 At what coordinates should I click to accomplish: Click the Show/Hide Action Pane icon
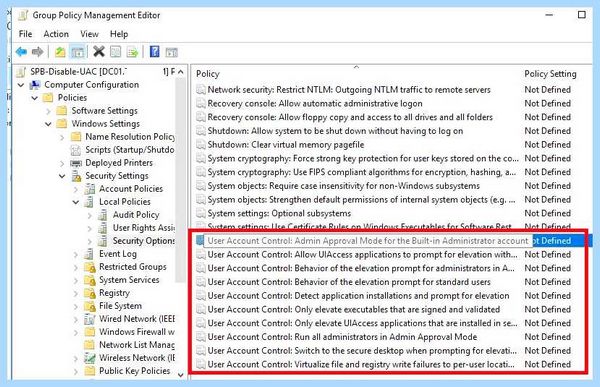171,52
